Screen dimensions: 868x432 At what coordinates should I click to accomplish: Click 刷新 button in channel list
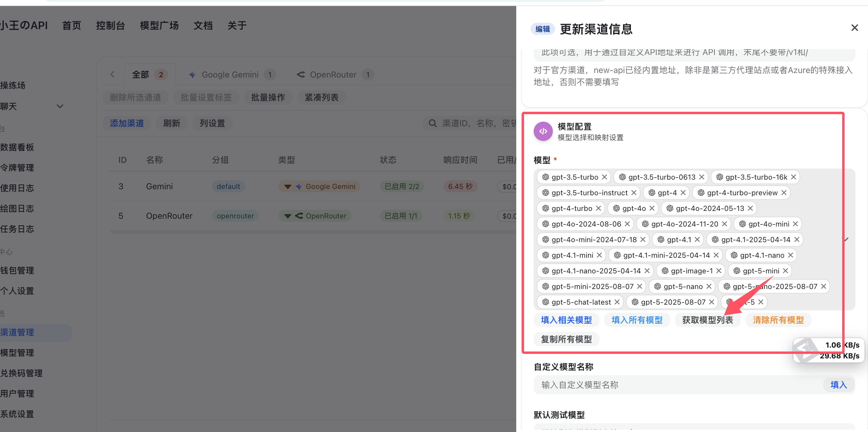click(x=172, y=123)
